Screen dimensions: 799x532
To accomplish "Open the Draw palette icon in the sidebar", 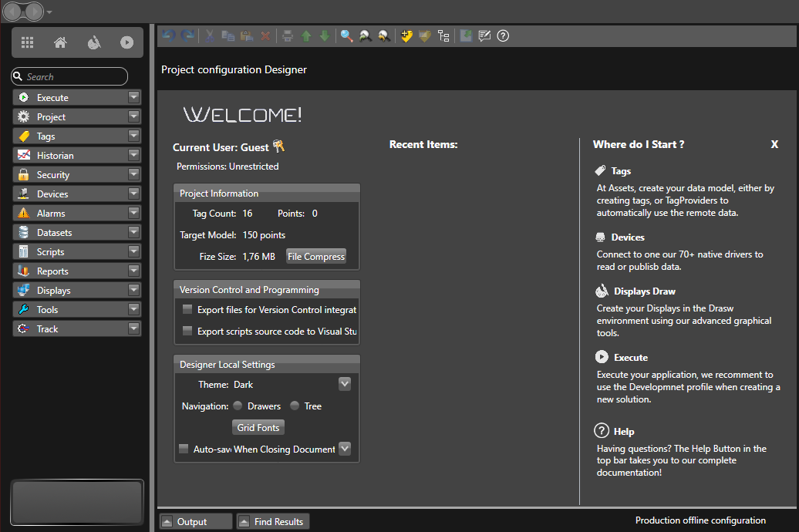I will [x=93, y=43].
